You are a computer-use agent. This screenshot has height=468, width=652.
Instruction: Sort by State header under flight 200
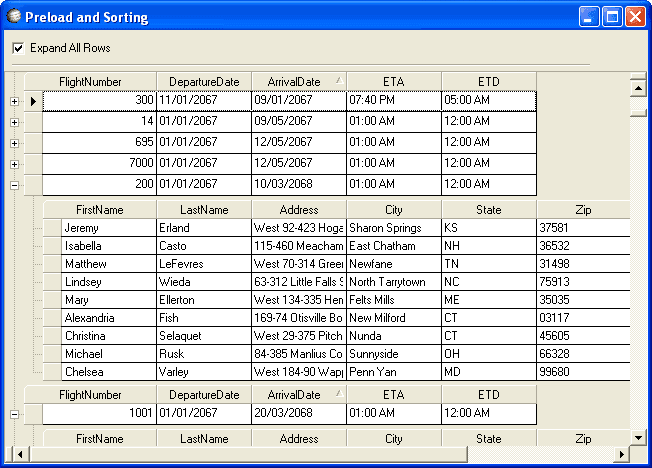[489, 210]
